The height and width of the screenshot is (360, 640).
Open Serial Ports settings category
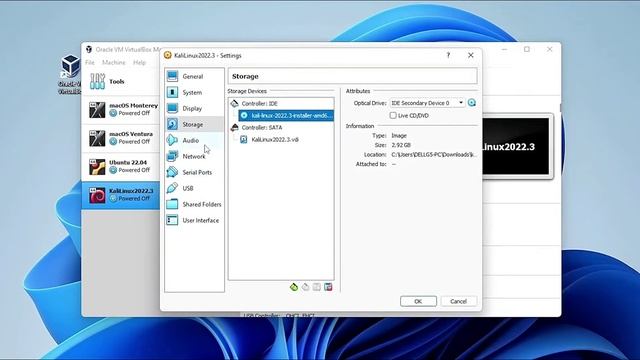pyautogui.click(x=194, y=172)
